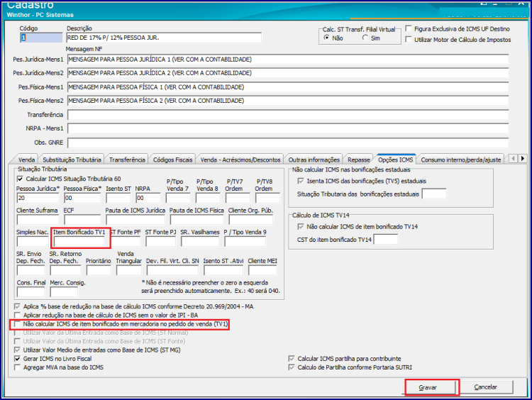Click the Gravar button
Screen dimensions: 532x400
pos(431,387)
